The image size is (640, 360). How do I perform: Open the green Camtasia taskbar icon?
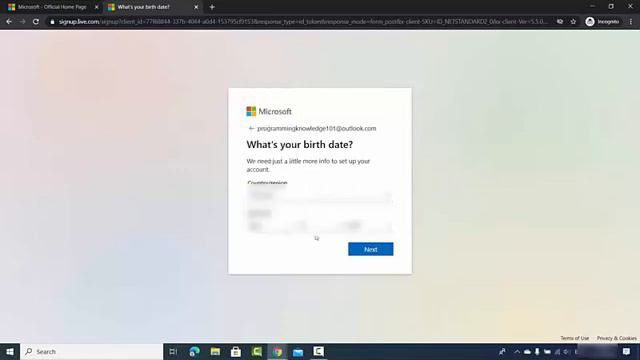tap(257, 351)
